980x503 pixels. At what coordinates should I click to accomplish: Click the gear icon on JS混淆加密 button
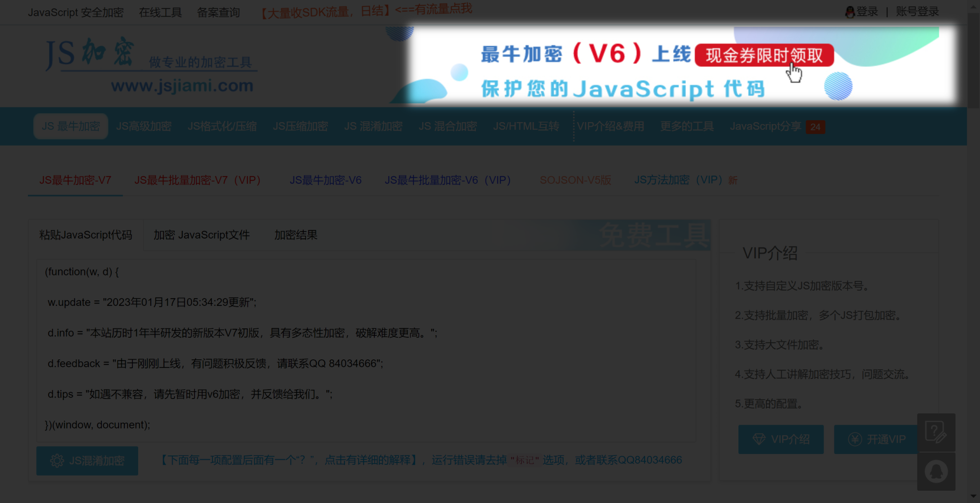[57, 461]
